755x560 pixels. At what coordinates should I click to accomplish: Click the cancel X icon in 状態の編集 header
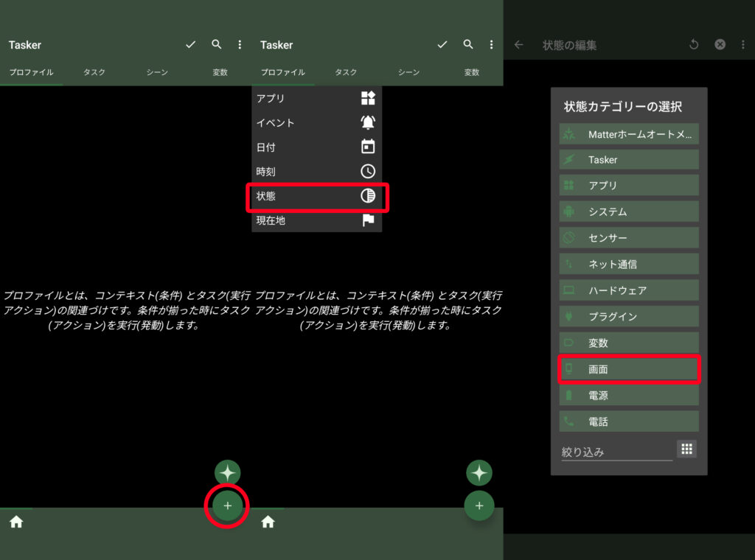point(720,45)
